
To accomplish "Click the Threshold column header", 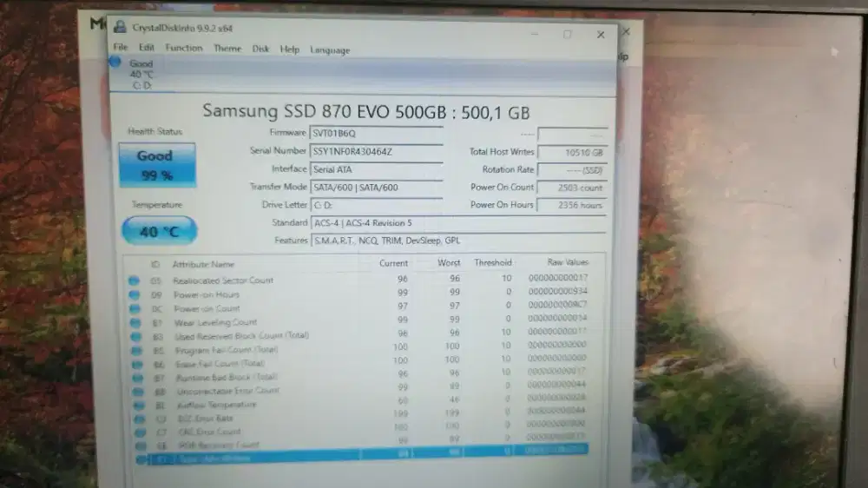I will click(x=492, y=262).
